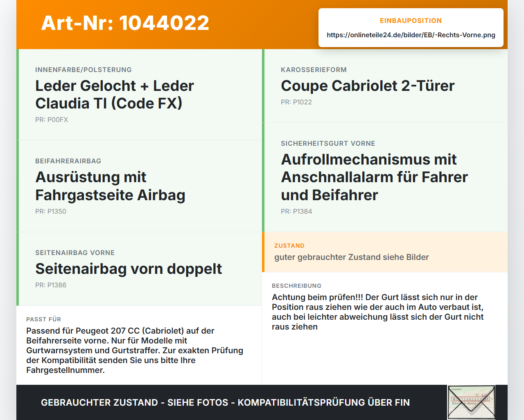
Task: Select the Coupe Cabriolet 2-Türer card
Action: (385, 86)
